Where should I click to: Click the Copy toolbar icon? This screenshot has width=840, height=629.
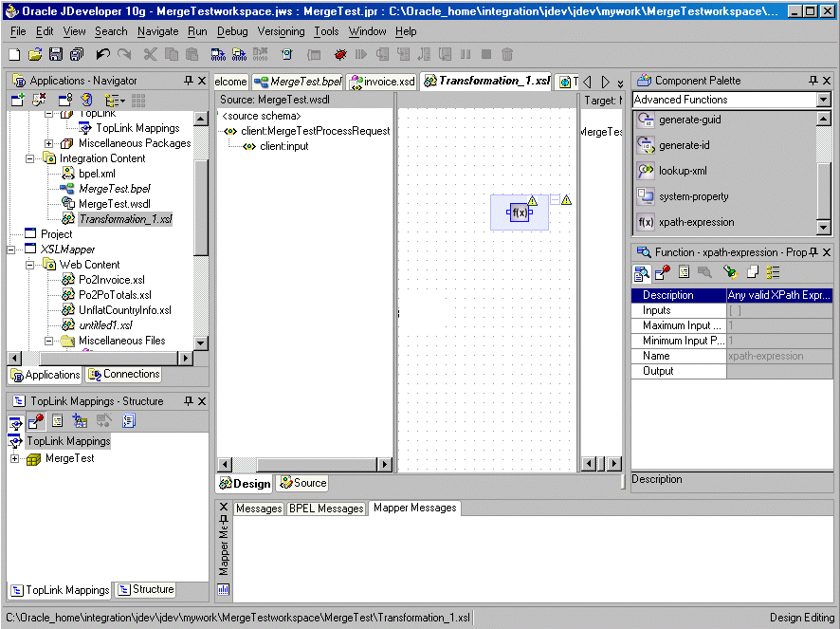point(172,54)
